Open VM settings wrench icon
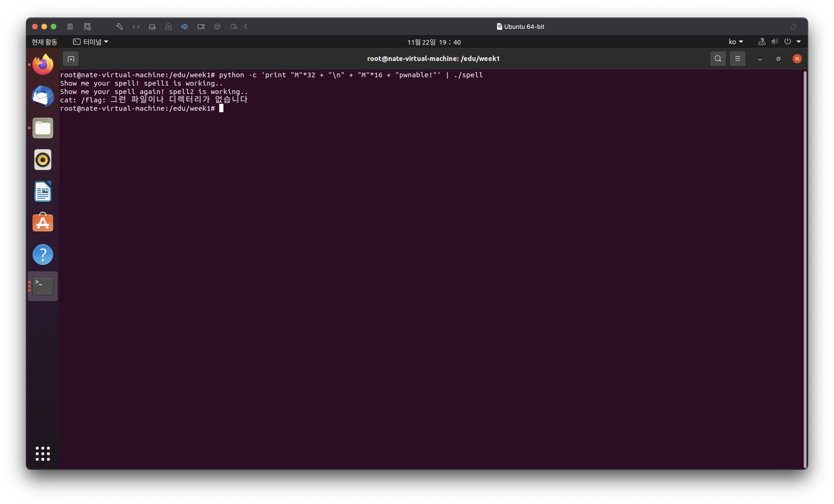Viewport: 834px width, 504px height. click(119, 26)
